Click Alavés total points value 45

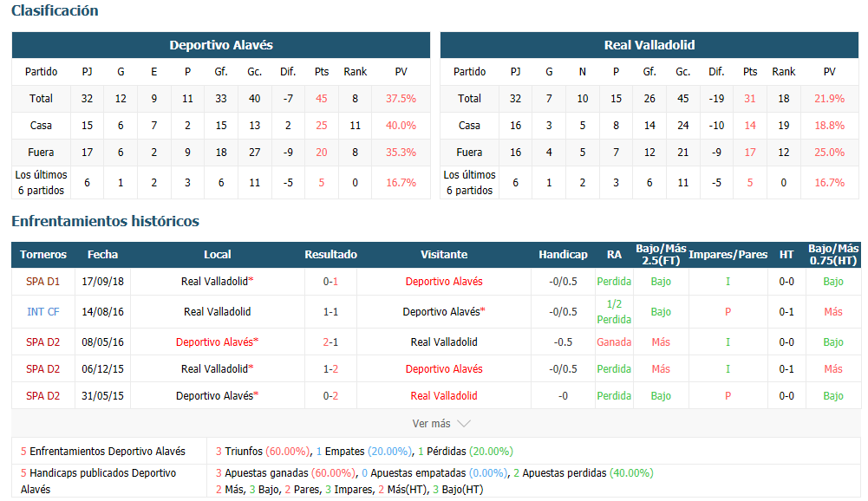pyautogui.click(x=322, y=99)
